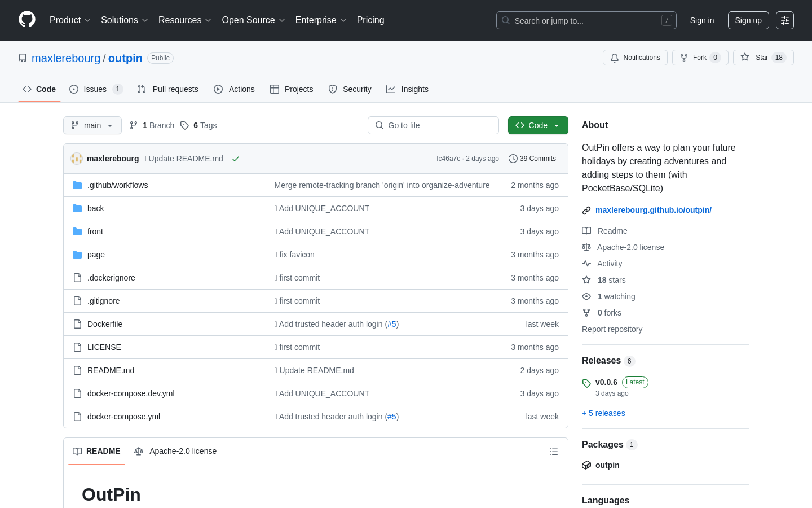The image size is (812, 508).
Task: Expand the Resources menu
Action: [x=185, y=20]
